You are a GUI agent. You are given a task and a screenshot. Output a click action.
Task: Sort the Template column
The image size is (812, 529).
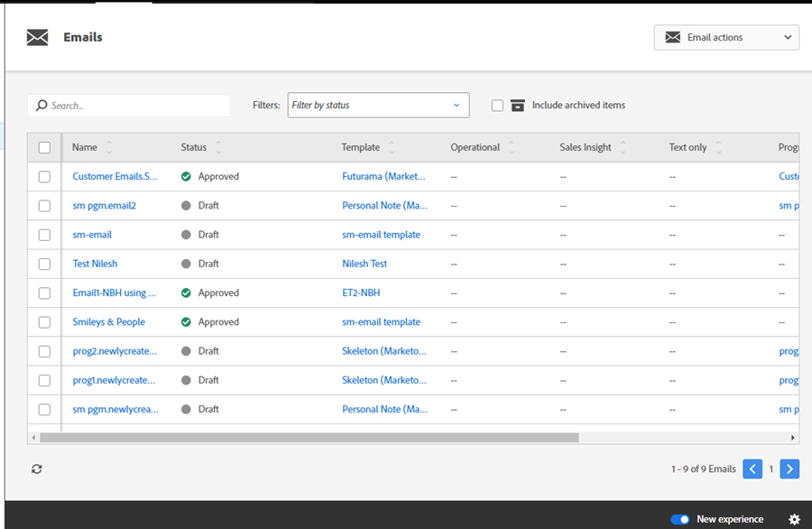(x=392, y=147)
